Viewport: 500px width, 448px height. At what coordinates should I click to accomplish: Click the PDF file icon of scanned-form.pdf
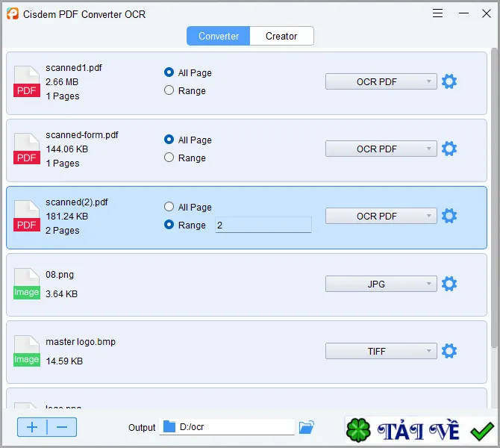pyautogui.click(x=27, y=149)
